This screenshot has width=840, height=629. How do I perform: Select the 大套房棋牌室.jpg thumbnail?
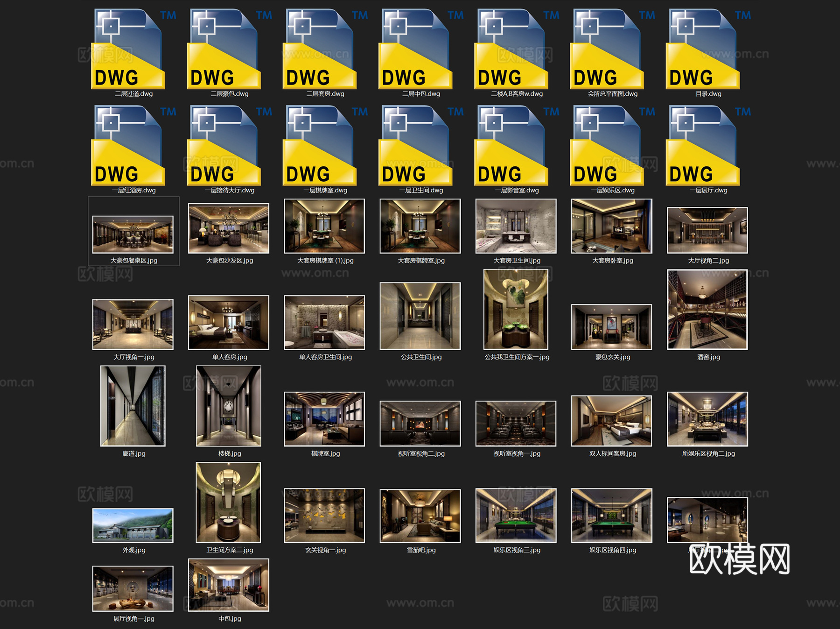420,226
